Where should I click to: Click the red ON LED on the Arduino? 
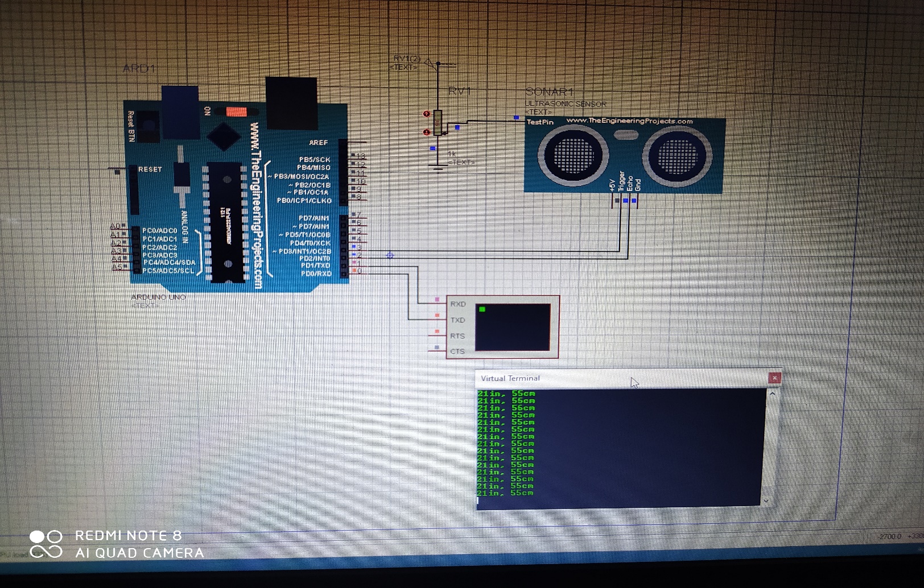pos(236,111)
